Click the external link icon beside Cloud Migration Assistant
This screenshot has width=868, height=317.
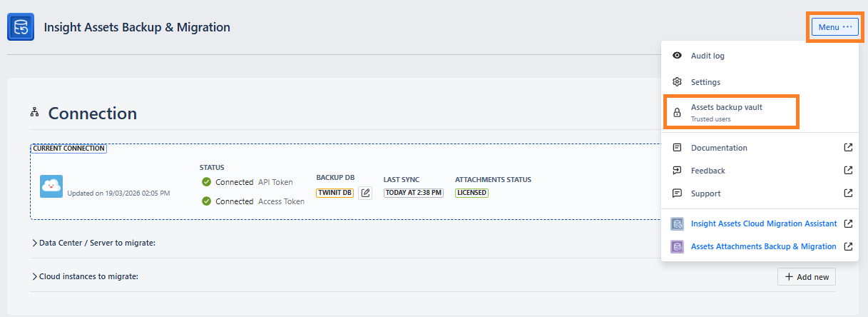click(848, 223)
